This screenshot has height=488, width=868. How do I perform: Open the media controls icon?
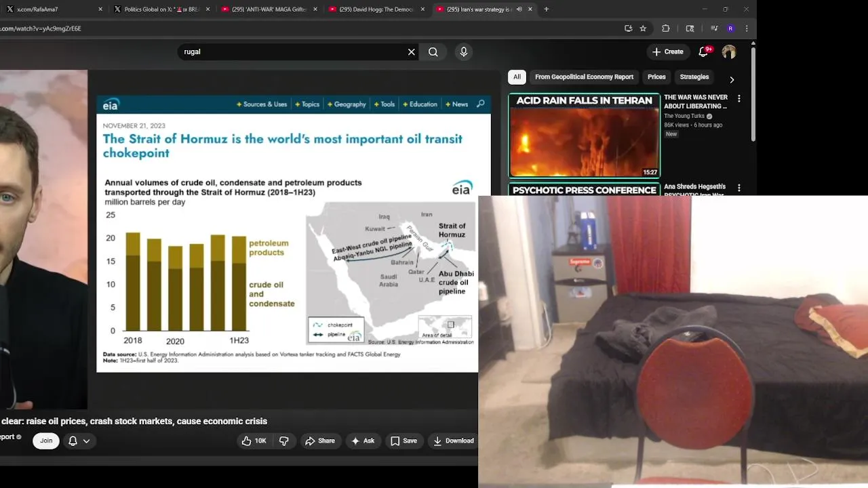(714, 28)
